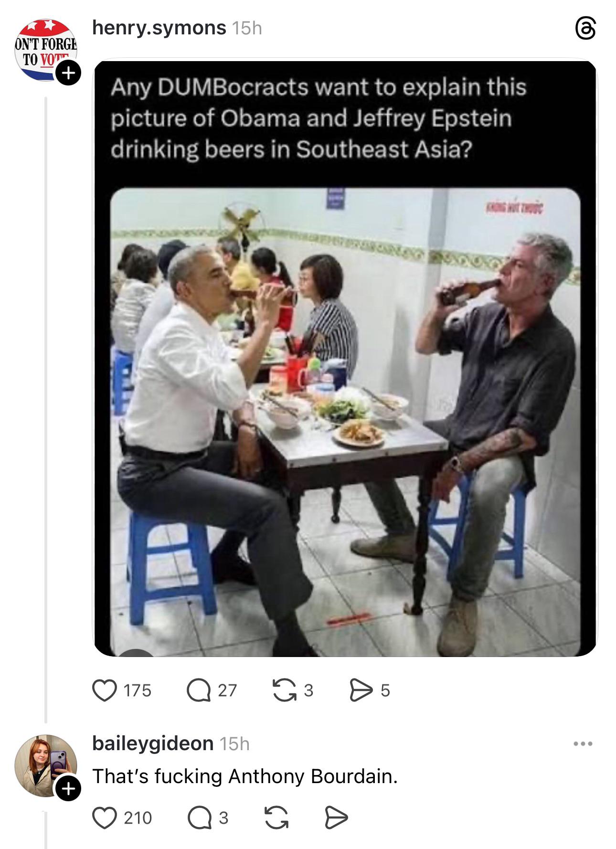Open more options for baileygideon's reply

(x=583, y=744)
